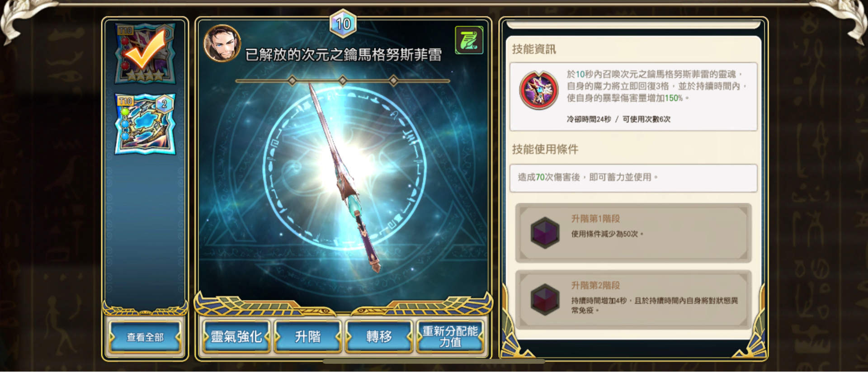
Task: Open the 轉移 transfer option
Action: click(x=379, y=337)
